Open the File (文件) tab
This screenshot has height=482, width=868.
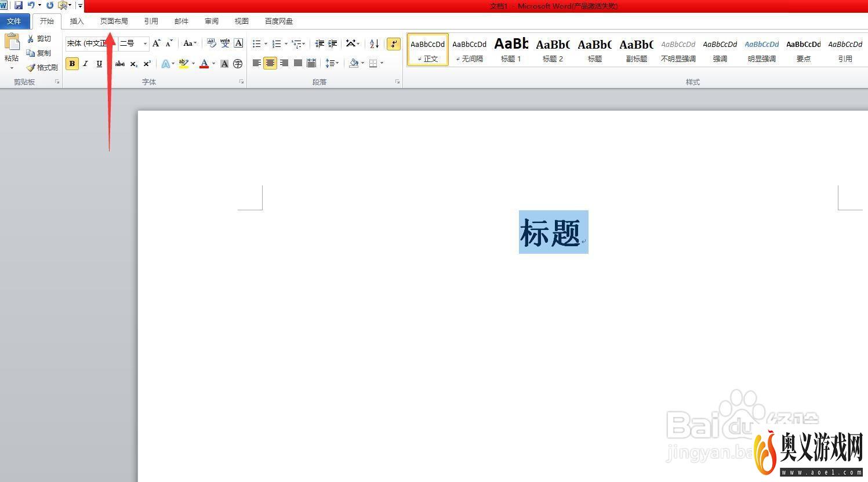point(14,21)
